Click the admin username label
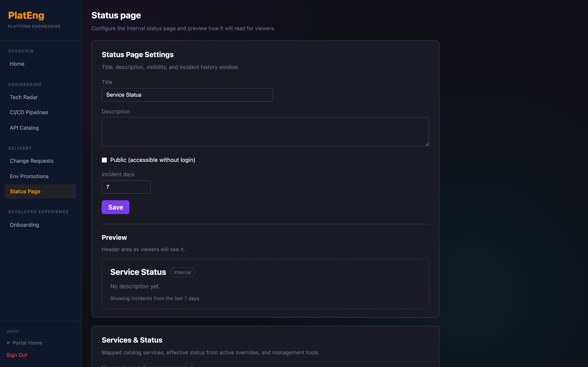This screenshot has width=588, height=367. (13, 331)
